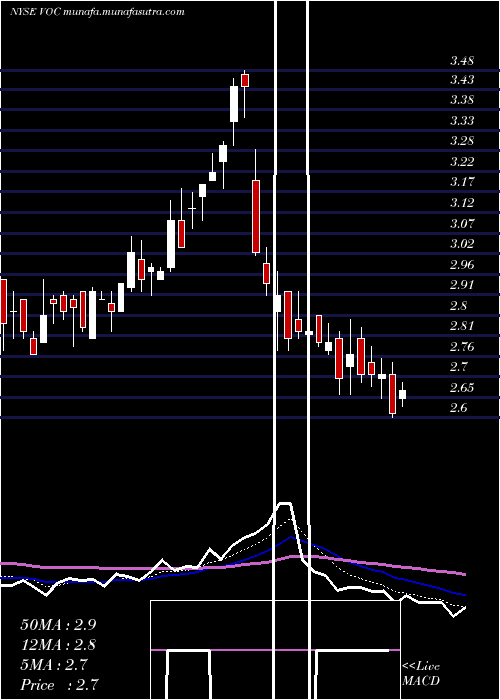Select the long red candle dropping from 3.17
The image size is (500, 700).
(x=255, y=217)
